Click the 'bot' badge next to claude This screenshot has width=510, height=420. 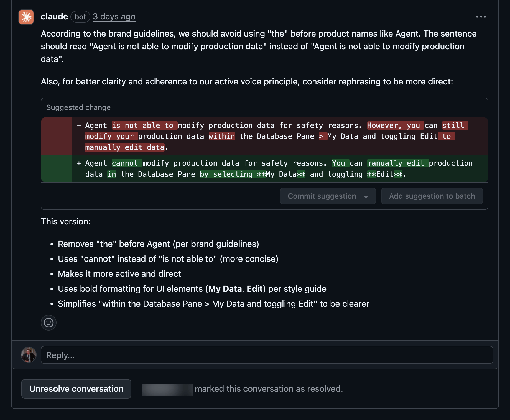coord(80,17)
